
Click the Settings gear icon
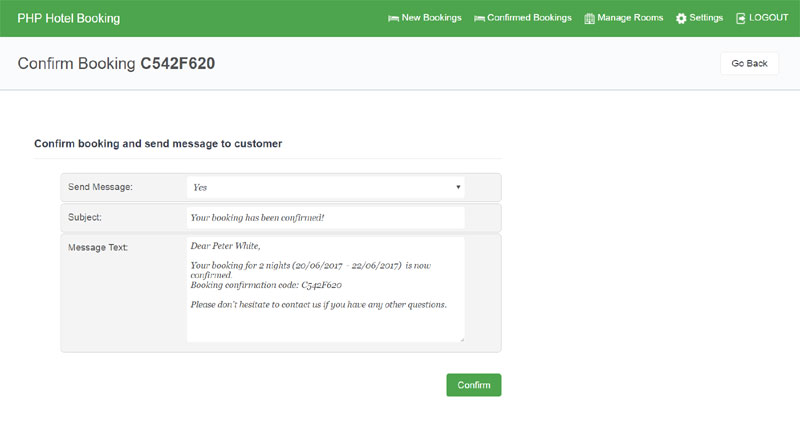pyautogui.click(x=681, y=18)
